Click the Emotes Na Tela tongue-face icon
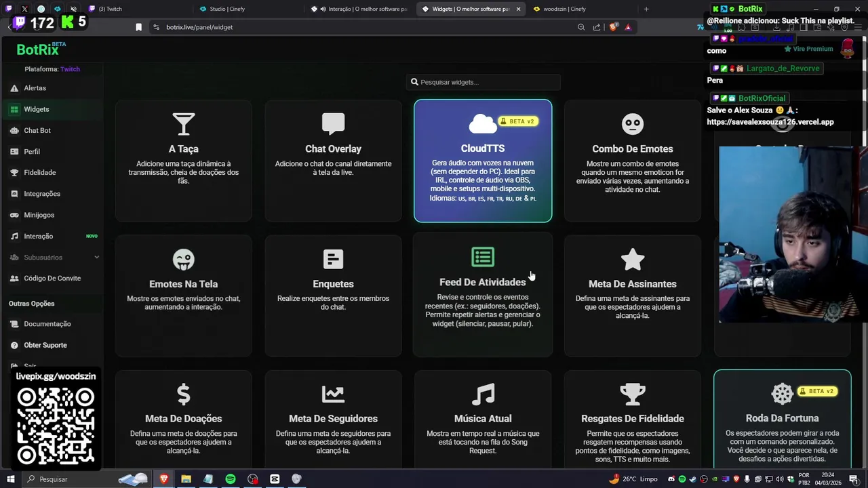 pos(183,260)
